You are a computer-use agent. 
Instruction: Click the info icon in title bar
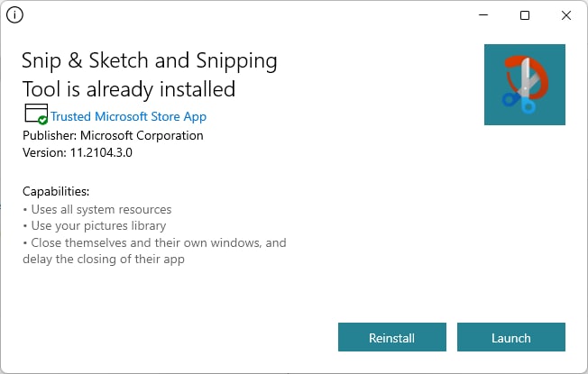coord(14,15)
